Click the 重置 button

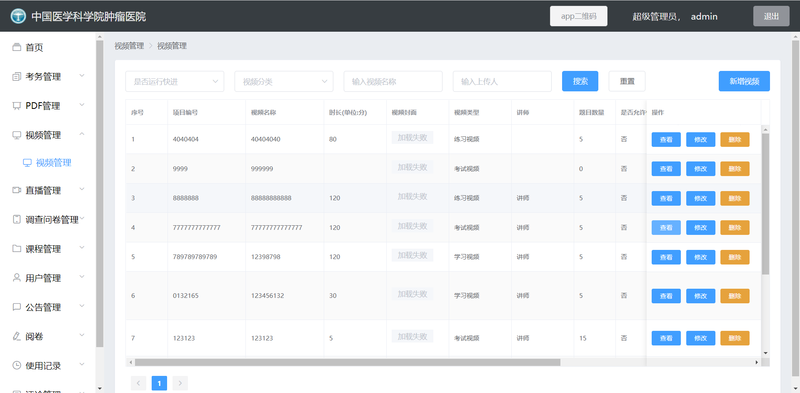pos(627,81)
